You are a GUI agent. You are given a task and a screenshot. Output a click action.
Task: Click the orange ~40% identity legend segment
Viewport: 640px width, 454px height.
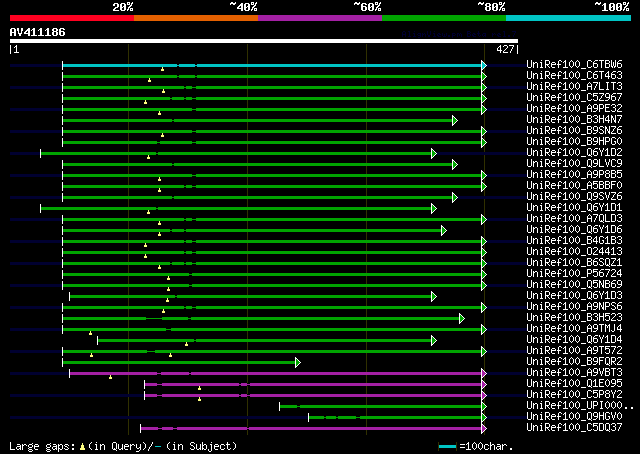click(196, 18)
